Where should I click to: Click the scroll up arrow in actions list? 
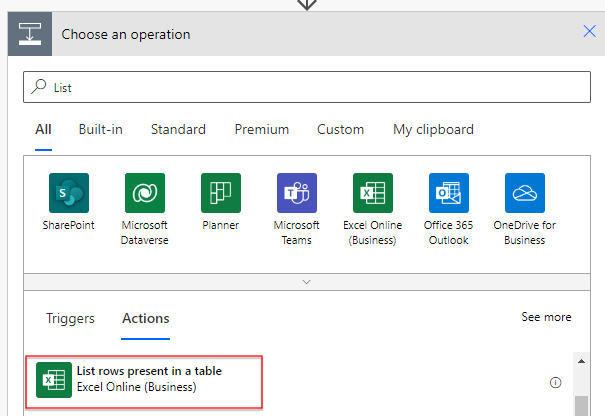(x=581, y=361)
